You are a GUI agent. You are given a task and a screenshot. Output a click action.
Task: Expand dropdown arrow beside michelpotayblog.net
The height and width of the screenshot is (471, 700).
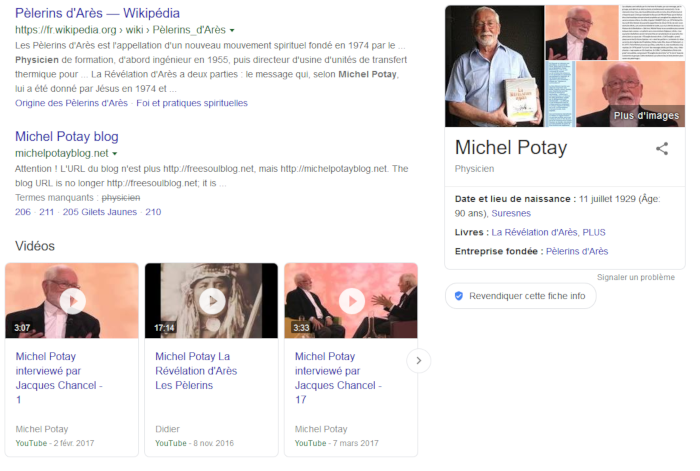[x=115, y=154]
